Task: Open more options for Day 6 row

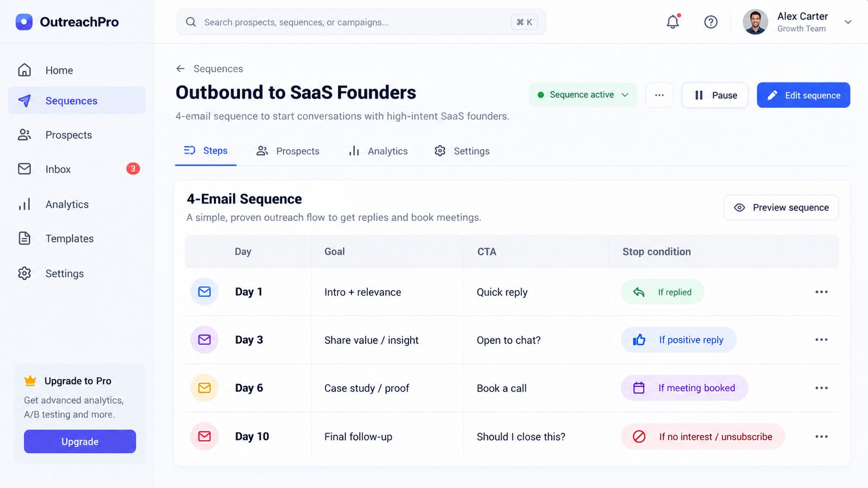Action: [x=821, y=388]
